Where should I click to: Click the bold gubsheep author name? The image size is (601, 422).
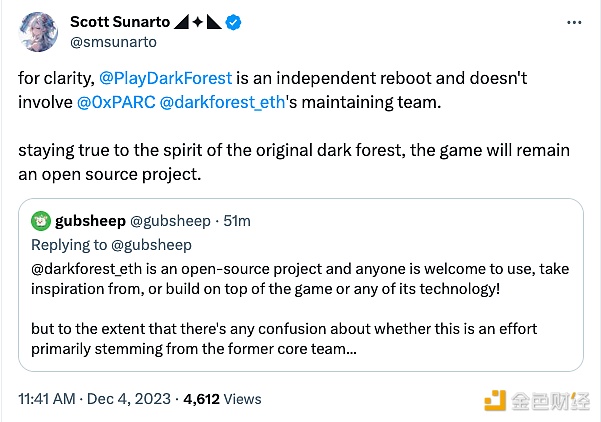[x=90, y=221]
